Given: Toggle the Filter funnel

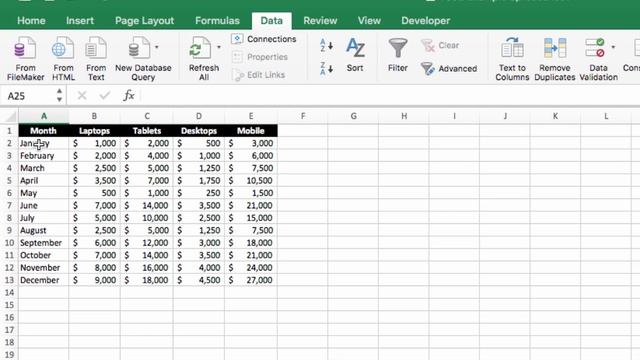Looking at the screenshot, I should click(x=398, y=55).
